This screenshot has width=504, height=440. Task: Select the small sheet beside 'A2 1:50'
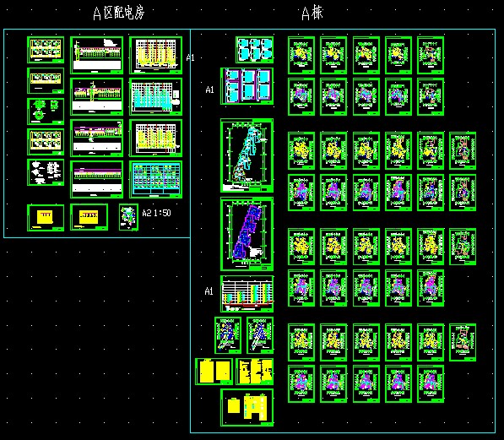click(x=128, y=217)
